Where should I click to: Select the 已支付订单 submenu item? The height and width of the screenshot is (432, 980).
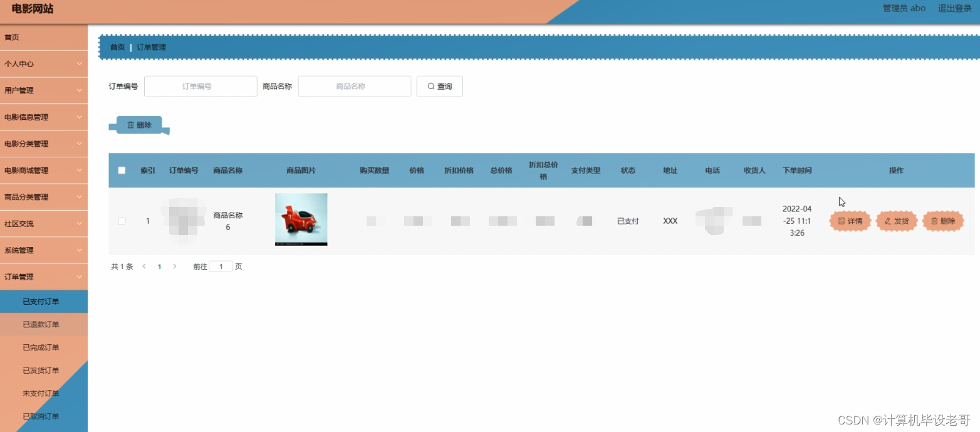coord(44,302)
